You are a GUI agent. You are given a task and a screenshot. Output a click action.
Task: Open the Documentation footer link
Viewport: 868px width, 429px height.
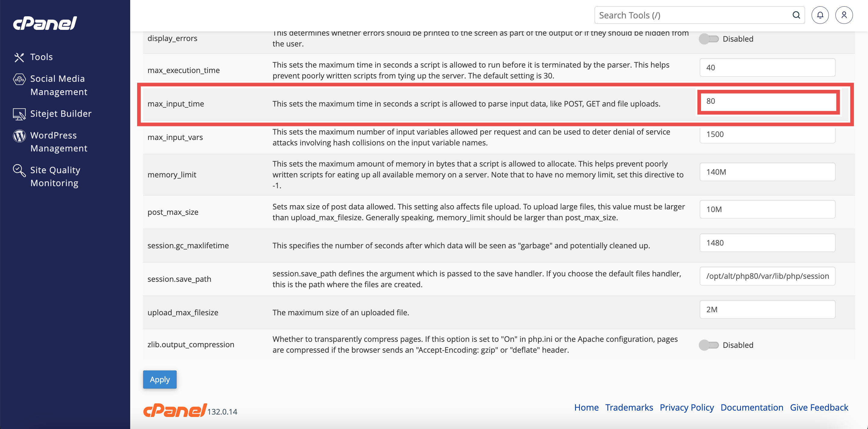pos(752,407)
